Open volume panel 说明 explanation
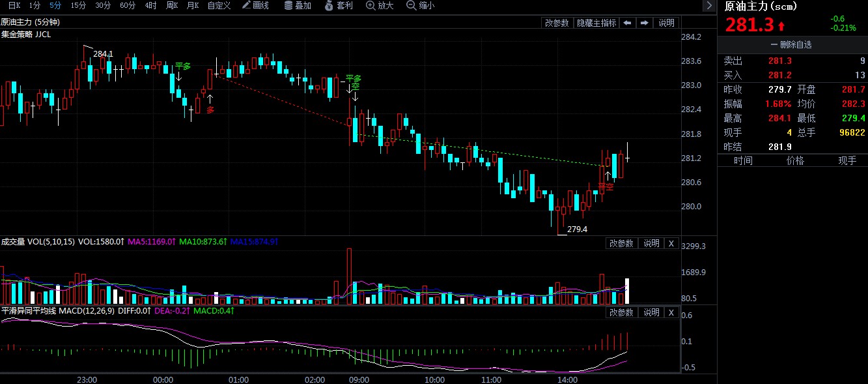Screen dimensions: 868x384 [651, 243]
